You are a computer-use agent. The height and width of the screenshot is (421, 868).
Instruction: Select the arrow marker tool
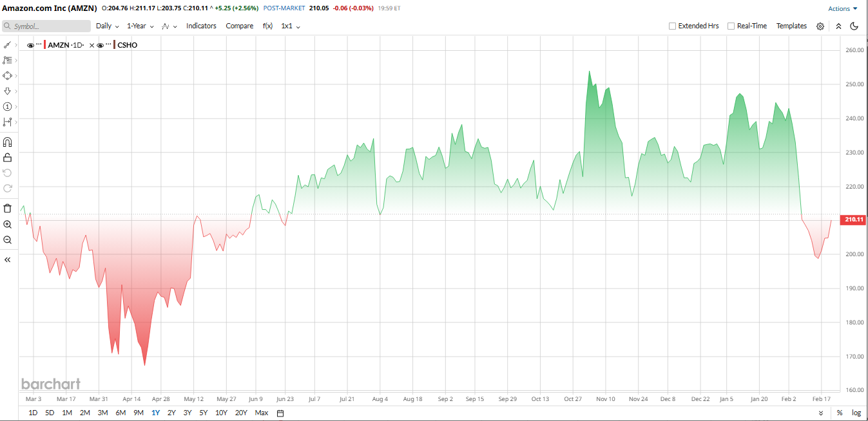coord(7,91)
